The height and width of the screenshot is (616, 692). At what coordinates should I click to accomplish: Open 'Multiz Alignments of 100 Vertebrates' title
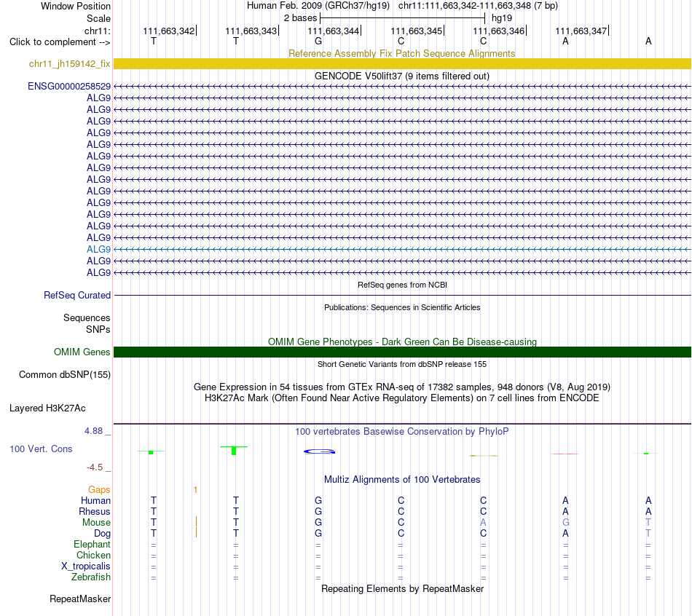pyautogui.click(x=402, y=480)
